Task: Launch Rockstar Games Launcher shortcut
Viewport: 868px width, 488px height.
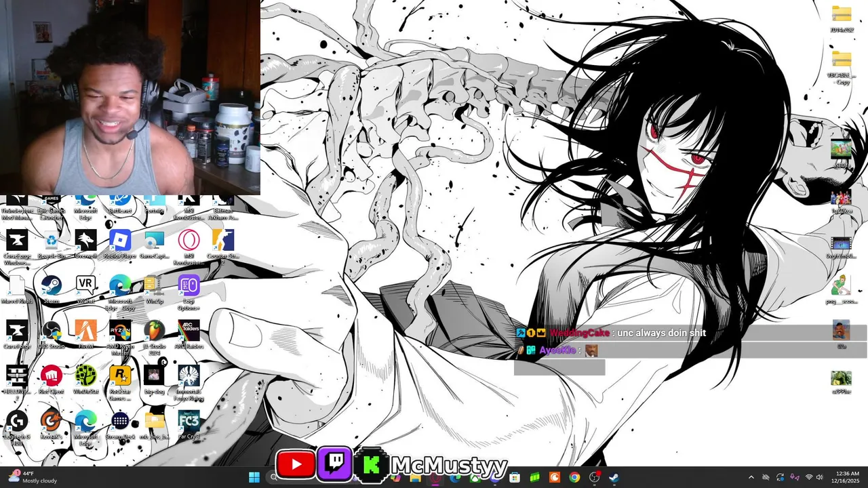Action: point(120,383)
